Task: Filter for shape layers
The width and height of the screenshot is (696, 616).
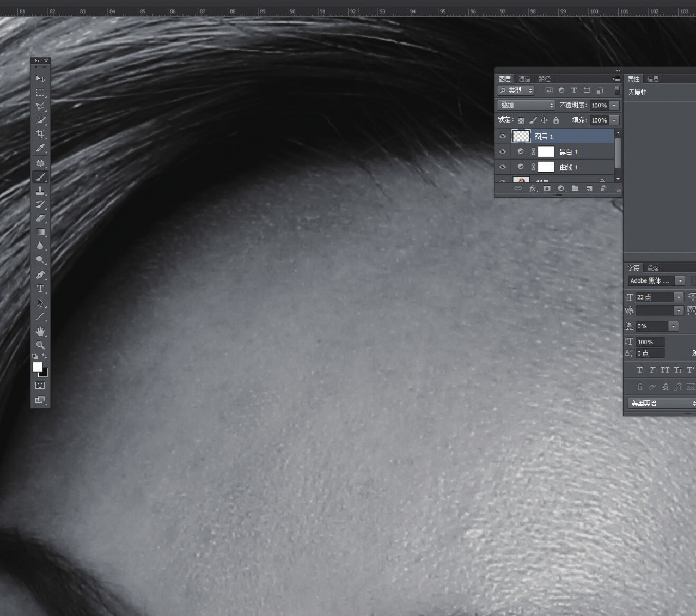Action: [587, 90]
